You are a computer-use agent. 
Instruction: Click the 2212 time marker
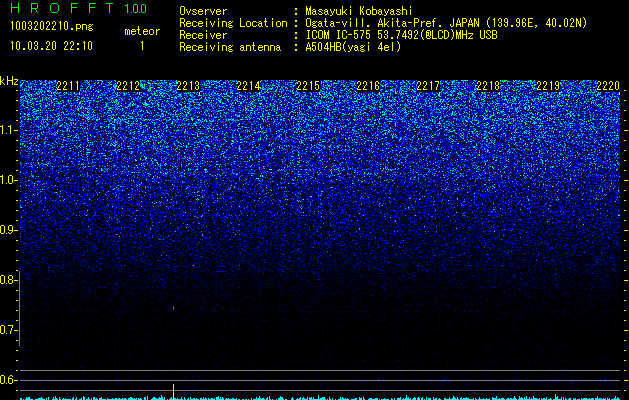(x=128, y=85)
